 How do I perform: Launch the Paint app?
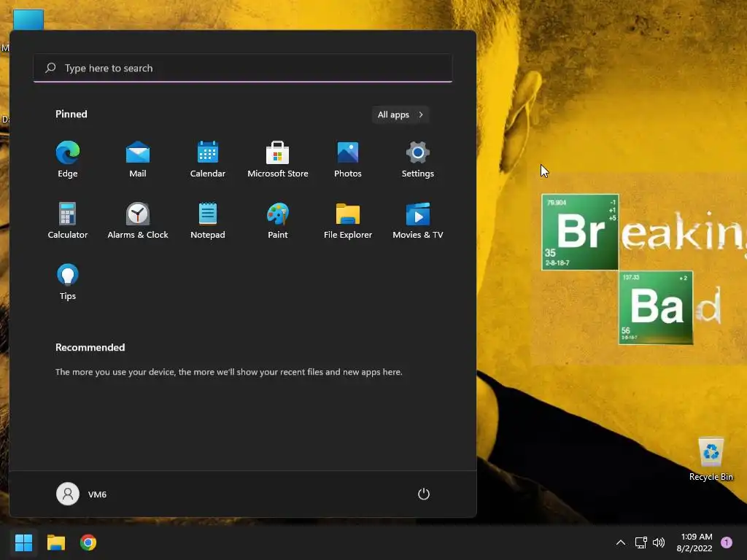278,220
